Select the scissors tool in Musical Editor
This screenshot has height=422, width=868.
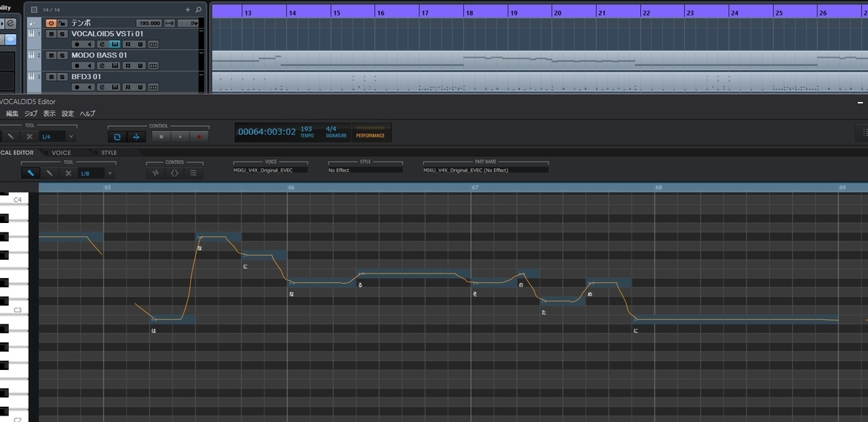point(68,173)
